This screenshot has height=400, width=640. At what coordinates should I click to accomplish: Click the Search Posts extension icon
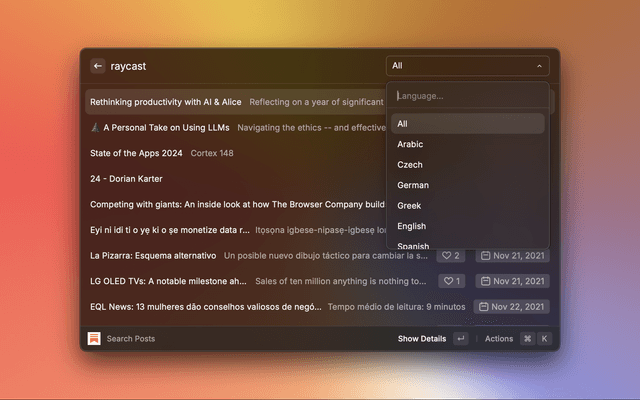[94, 339]
